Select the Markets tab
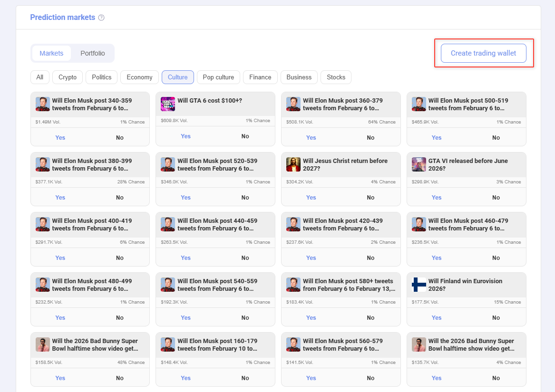 51,53
